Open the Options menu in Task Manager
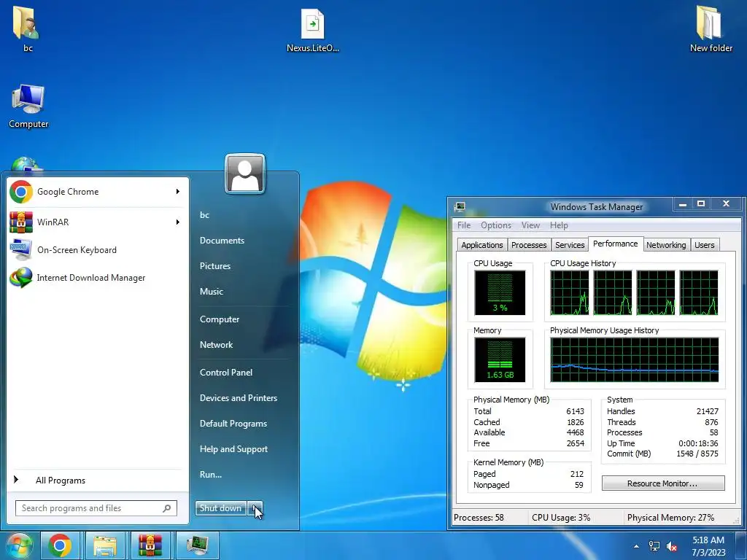Screen dimensions: 747x560 tap(496, 225)
